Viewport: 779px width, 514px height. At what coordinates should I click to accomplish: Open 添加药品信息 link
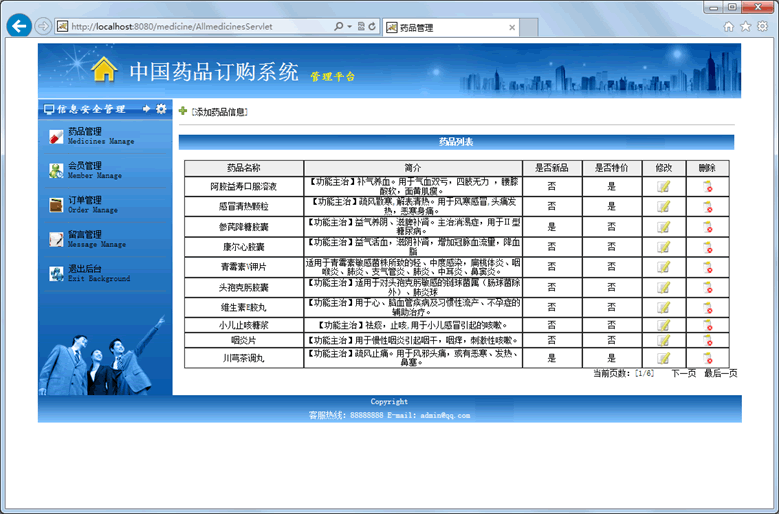pos(219,112)
